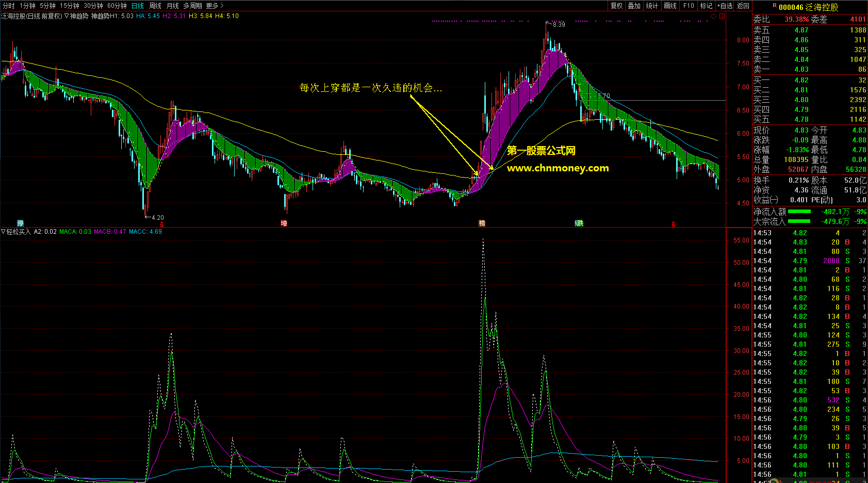868x483 pixels.
Task: Switch to the 15分钟 period
Action: point(70,6)
